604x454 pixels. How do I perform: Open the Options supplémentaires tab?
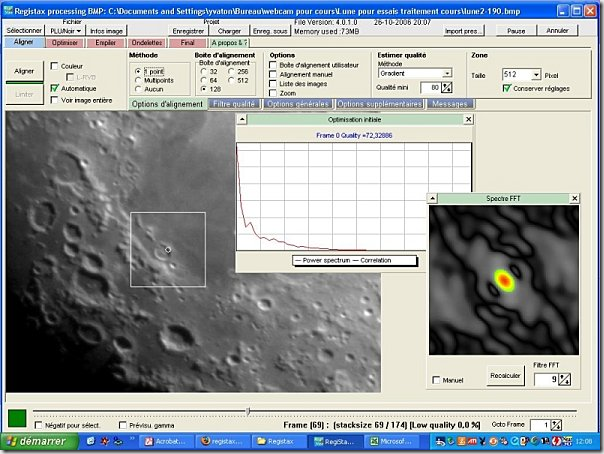coord(380,104)
